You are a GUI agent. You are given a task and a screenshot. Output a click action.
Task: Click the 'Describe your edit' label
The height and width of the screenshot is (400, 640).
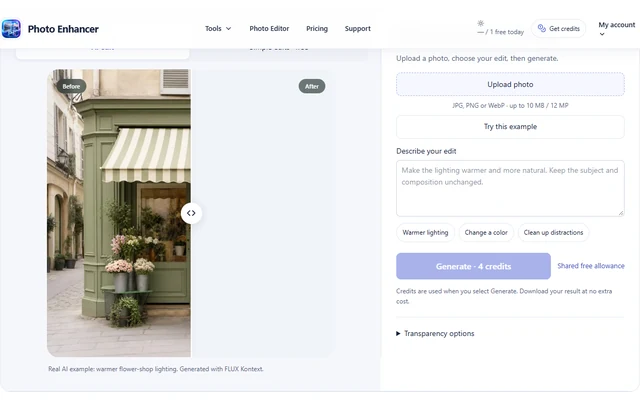tap(426, 151)
